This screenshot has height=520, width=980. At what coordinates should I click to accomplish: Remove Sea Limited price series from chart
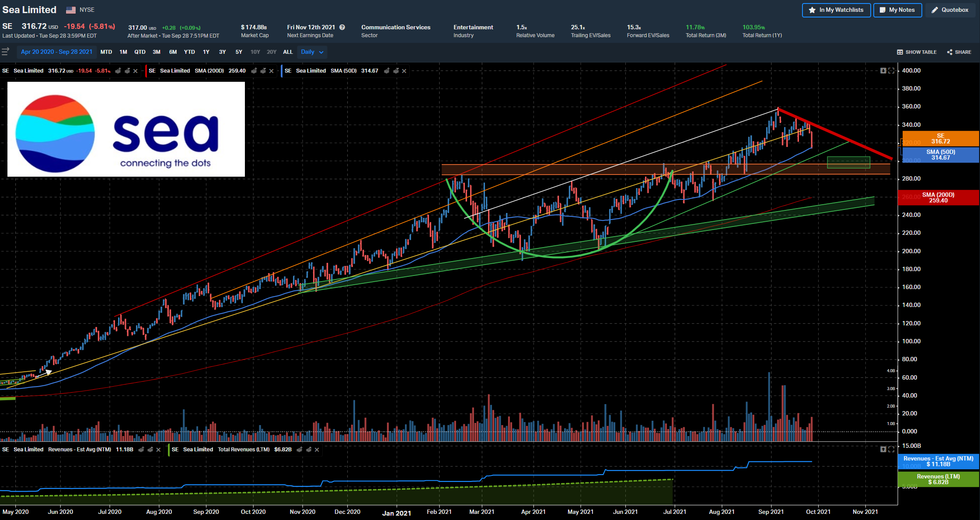[x=136, y=71]
